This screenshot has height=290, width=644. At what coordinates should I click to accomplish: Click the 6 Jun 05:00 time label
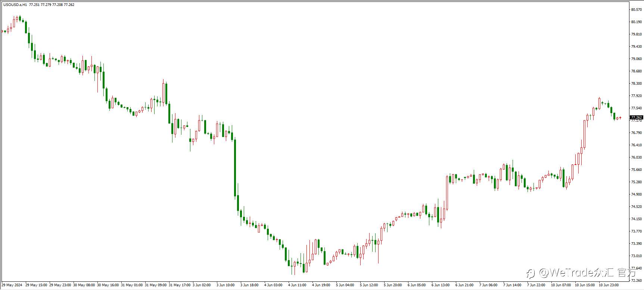click(x=417, y=285)
